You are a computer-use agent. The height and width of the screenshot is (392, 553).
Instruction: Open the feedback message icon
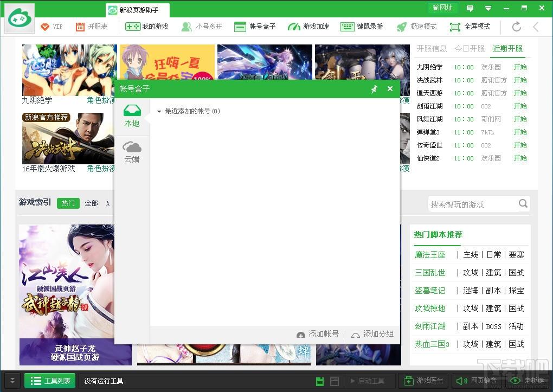470,8
